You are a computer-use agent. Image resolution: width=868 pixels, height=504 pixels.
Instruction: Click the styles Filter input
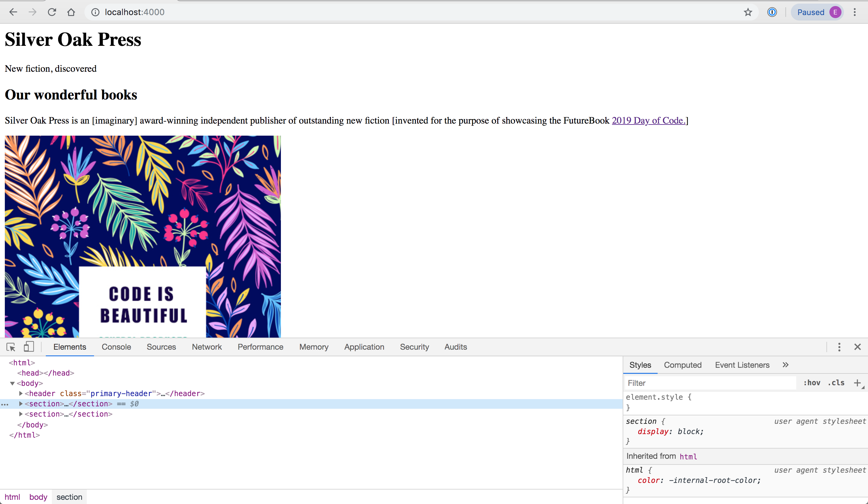tap(710, 383)
